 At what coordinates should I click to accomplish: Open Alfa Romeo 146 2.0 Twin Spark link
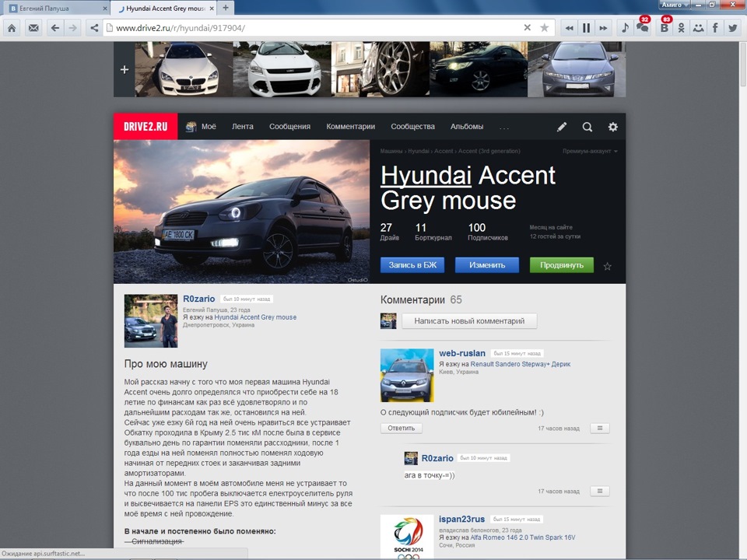tap(523, 537)
